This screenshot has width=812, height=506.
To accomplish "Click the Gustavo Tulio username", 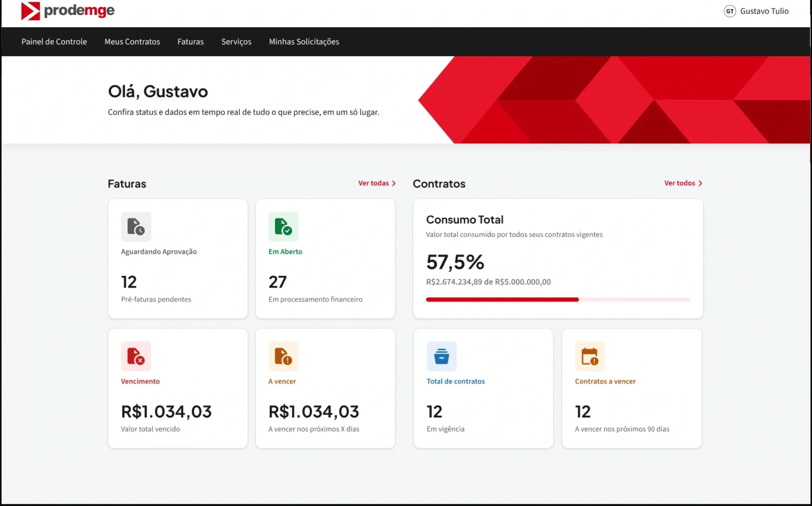I will [764, 11].
